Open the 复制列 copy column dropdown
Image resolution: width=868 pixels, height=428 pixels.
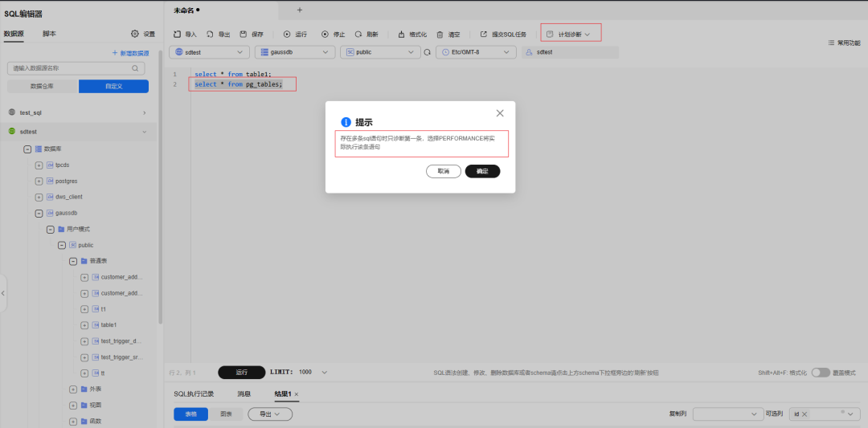tap(728, 414)
